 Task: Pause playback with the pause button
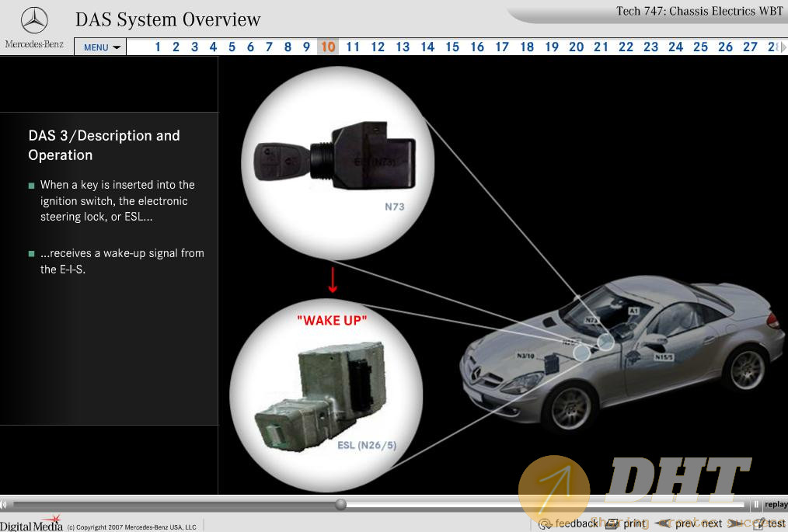click(x=756, y=504)
